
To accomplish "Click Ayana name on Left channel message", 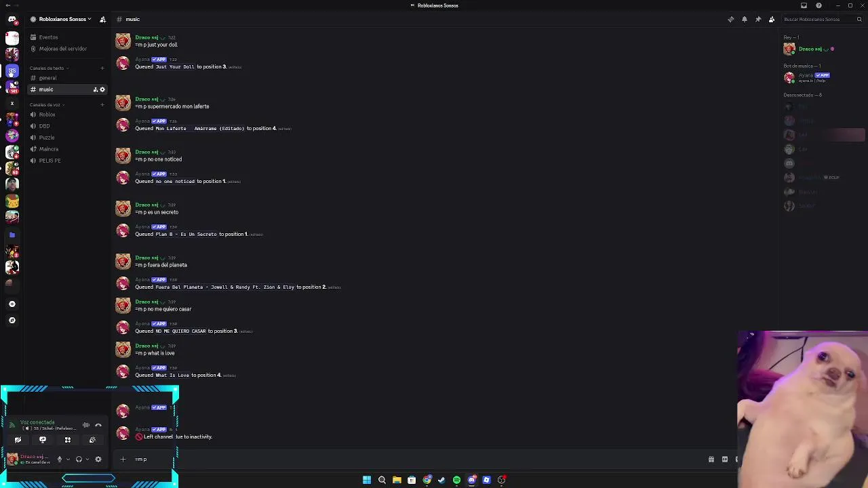I will (x=142, y=429).
